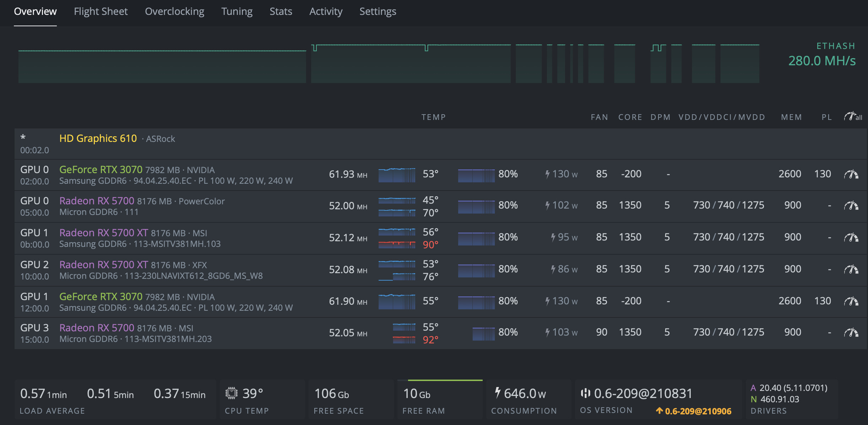The image size is (868, 425).
Task: Click the 90° memory temperature on RX 5700 XT MSI
Action: pos(430,245)
